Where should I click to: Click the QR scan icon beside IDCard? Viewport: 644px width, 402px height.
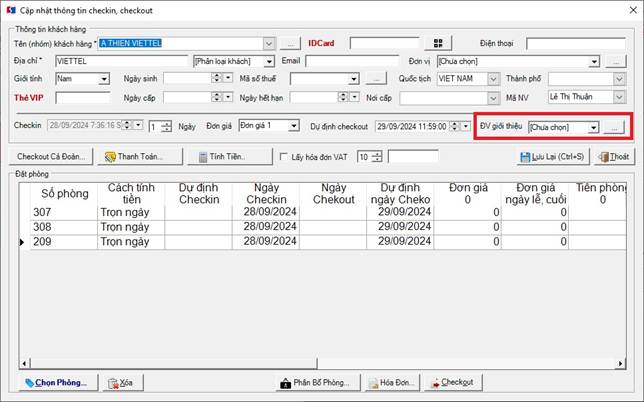point(438,43)
